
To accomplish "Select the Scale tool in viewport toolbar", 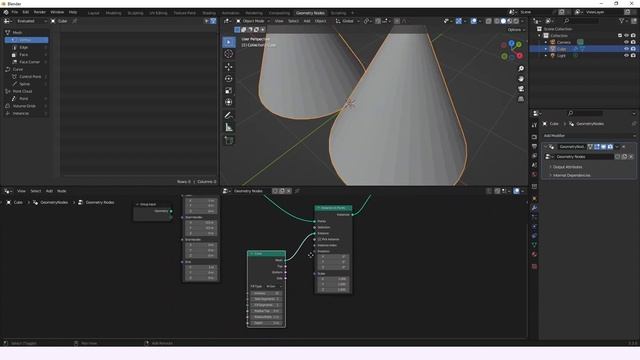I will (x=229, y=91).
